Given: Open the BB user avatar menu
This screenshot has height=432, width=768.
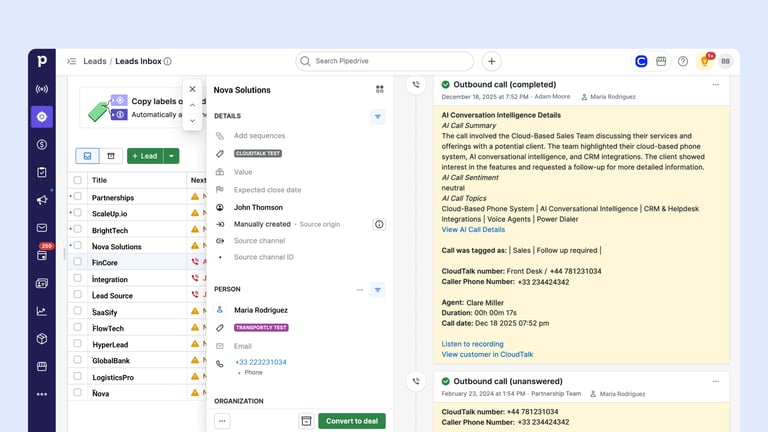Looking at the screenshot, I should (x=725, y=61).
